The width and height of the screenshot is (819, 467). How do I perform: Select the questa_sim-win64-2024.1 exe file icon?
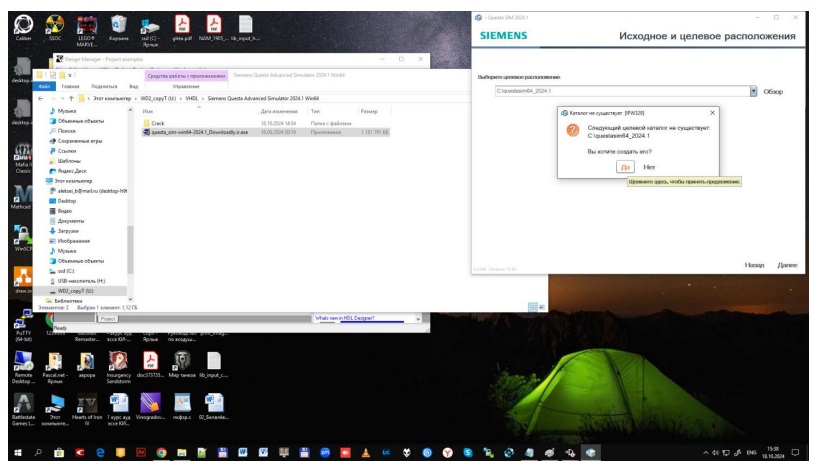pos(147,130)
